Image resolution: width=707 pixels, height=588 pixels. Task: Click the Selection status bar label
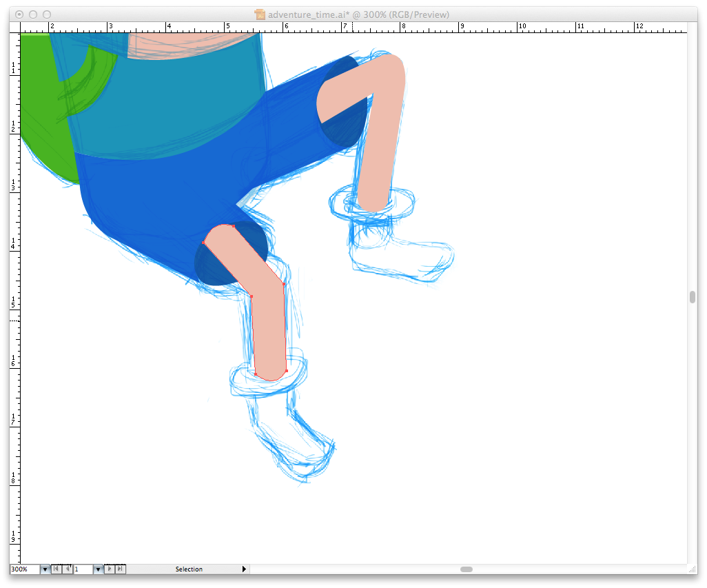(189, 569)
